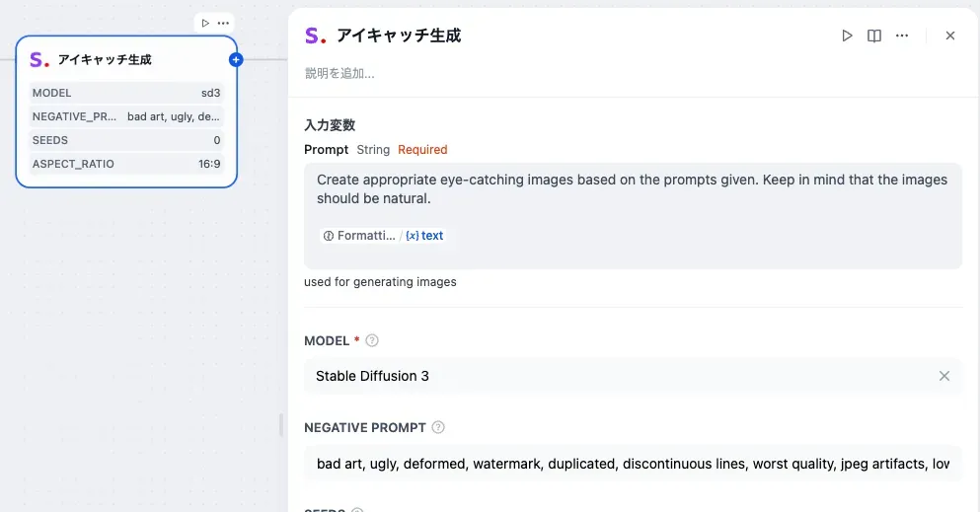Close the アイキャッチ生成 settings panel
980x512 pixels.
pyautogui.click(x=950, y=36)
